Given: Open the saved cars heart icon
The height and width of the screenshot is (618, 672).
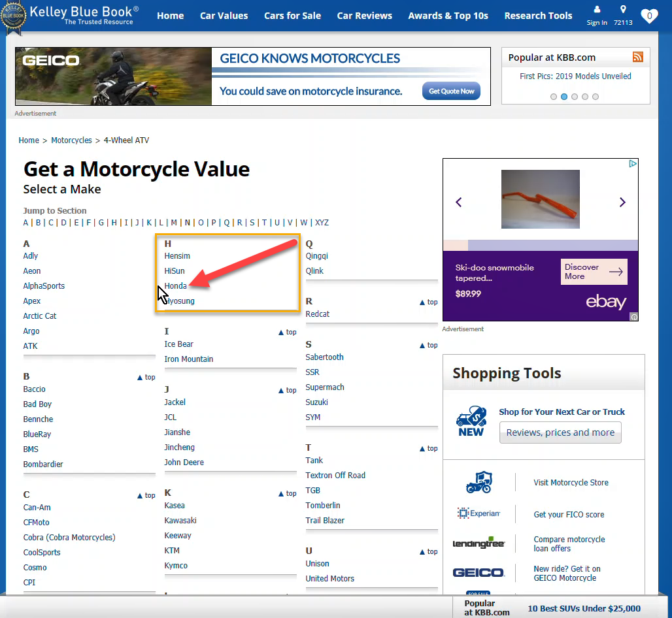Looking at the screenshot, I should pos(649,16).
